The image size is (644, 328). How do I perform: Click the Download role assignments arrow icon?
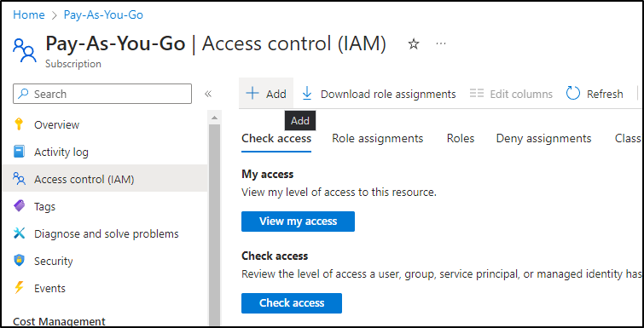[307, 94]
